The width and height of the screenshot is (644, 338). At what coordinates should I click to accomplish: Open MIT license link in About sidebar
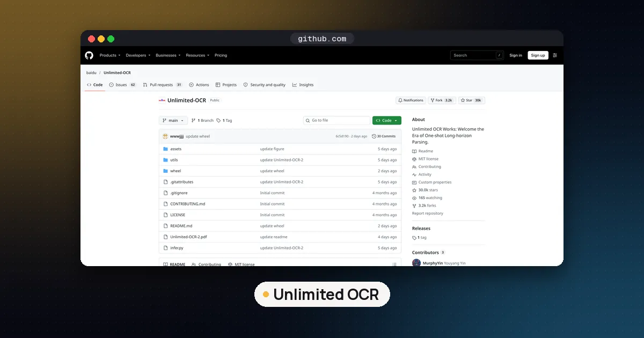426,159
